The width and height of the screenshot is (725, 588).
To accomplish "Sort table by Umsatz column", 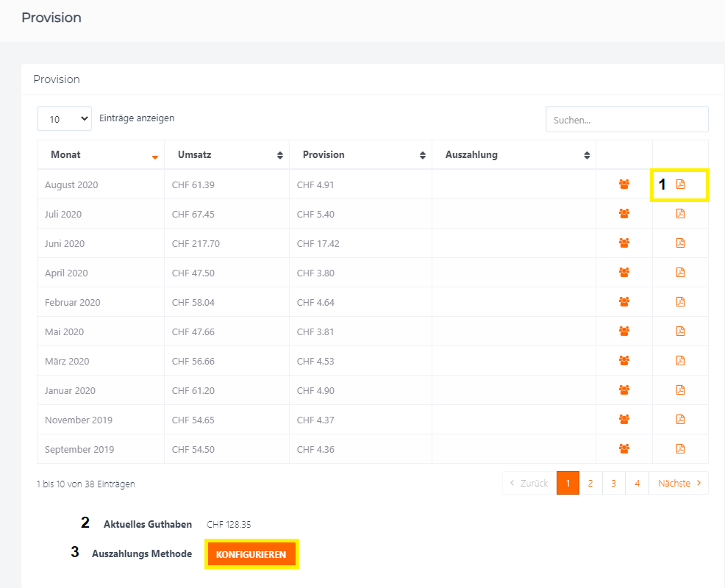I will pos(226,155).
